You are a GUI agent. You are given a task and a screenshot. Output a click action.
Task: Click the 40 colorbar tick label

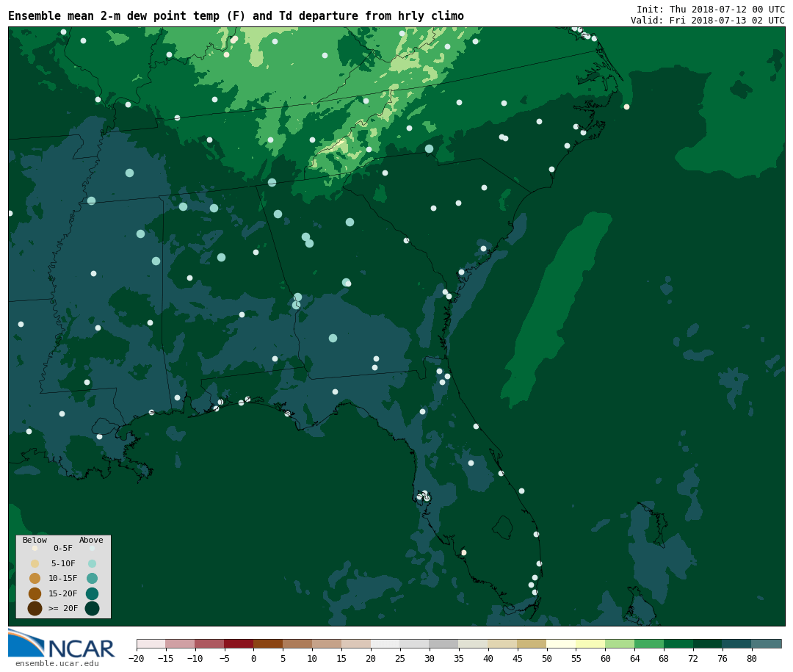coord(488,658)
